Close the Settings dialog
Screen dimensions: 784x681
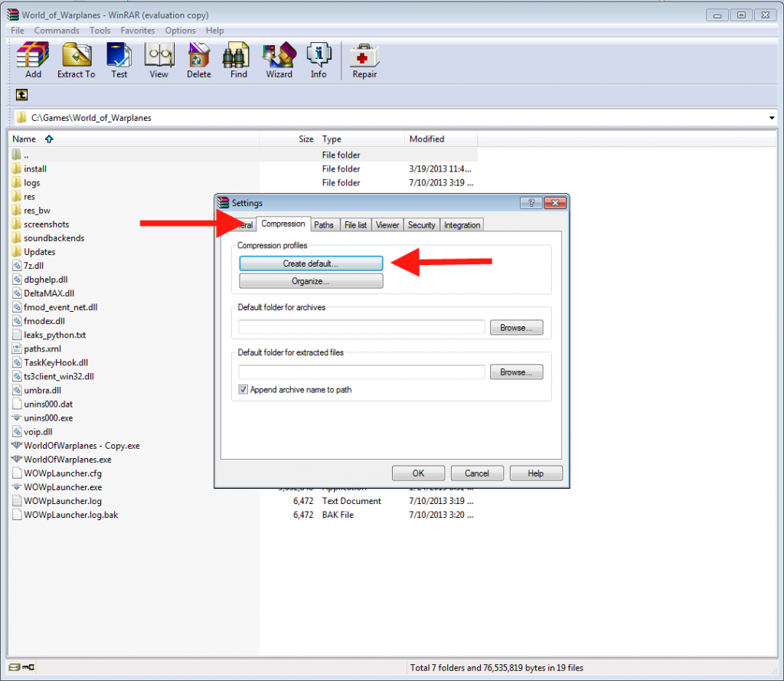(x=554, y=203)
